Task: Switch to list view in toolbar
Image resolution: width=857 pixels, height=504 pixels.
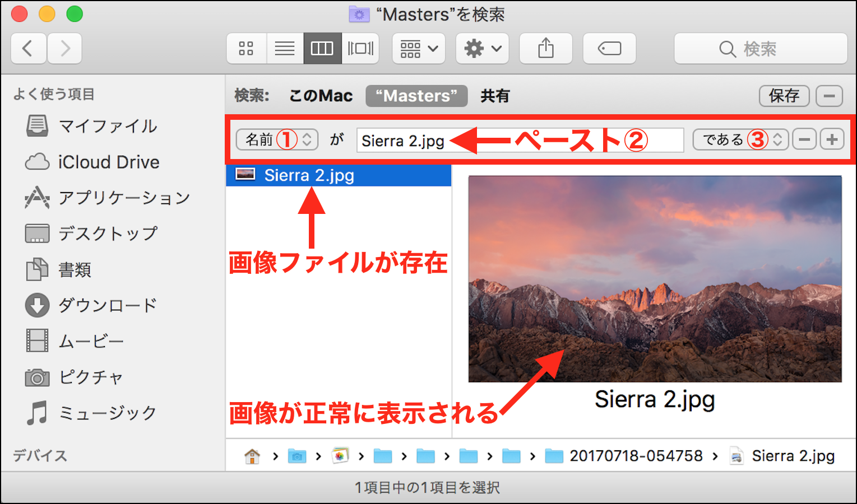Action: point(285,49)
